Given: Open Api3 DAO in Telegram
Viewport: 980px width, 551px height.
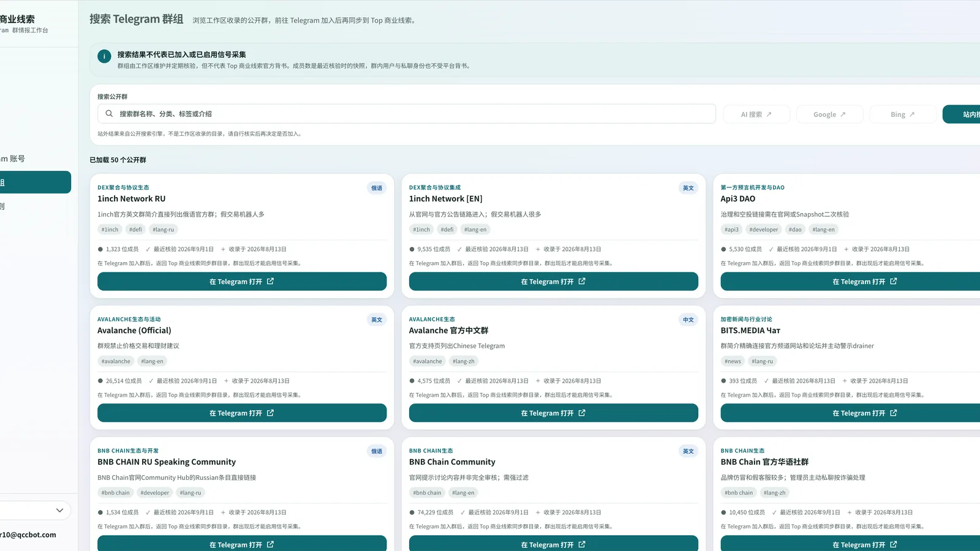Looking at the screenshot, I should click(850, 282).
